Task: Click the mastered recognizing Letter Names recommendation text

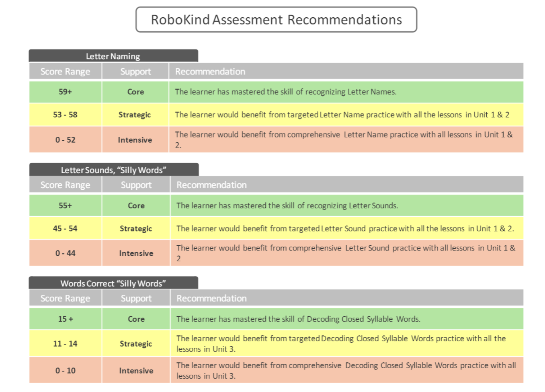Action: (x=285, y=92)
